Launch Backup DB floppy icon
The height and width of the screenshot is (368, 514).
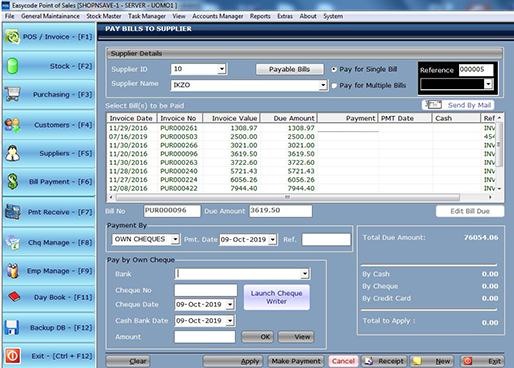(x=12, y=327)
